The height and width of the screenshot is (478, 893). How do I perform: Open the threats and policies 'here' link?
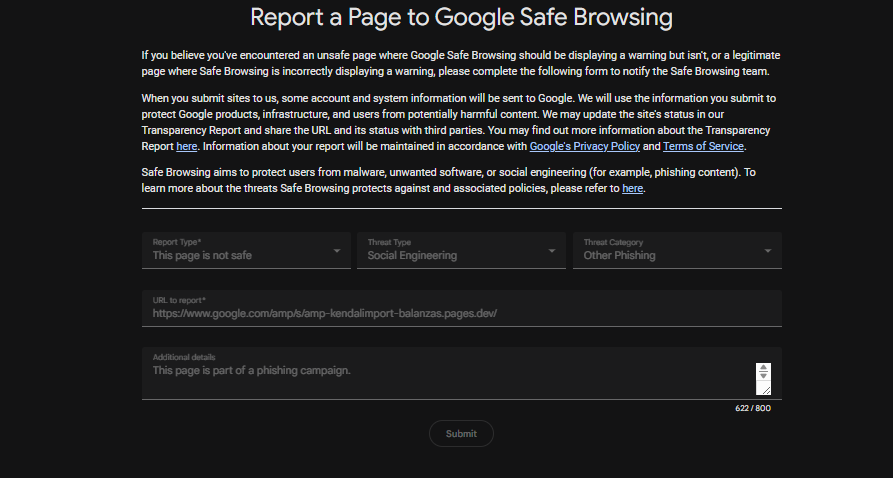click(x=632, y=189)
